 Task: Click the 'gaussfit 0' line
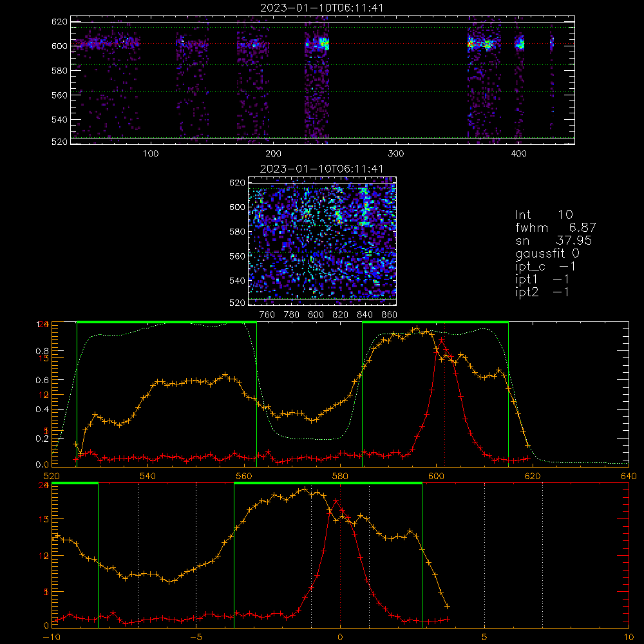(x=547, y=253)
